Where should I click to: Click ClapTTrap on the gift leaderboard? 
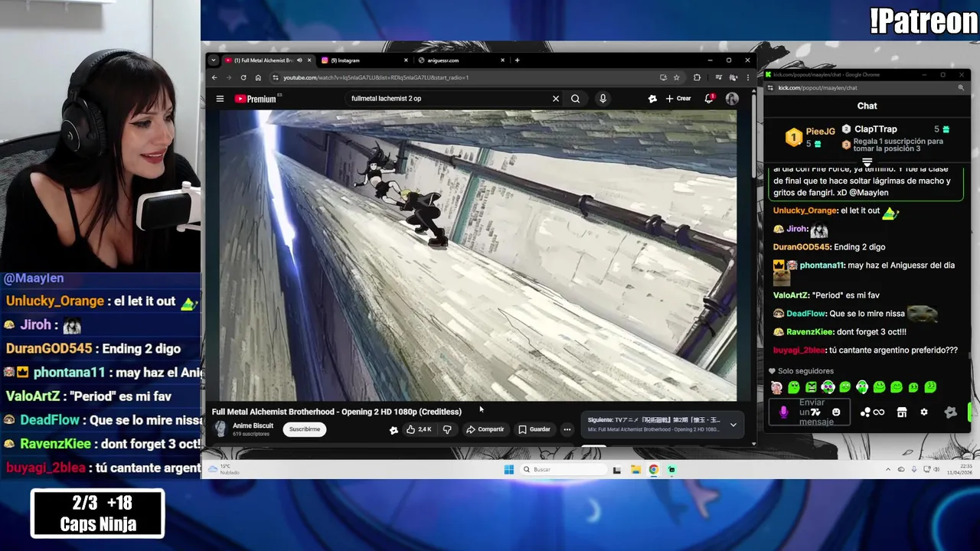pos(875,129)
